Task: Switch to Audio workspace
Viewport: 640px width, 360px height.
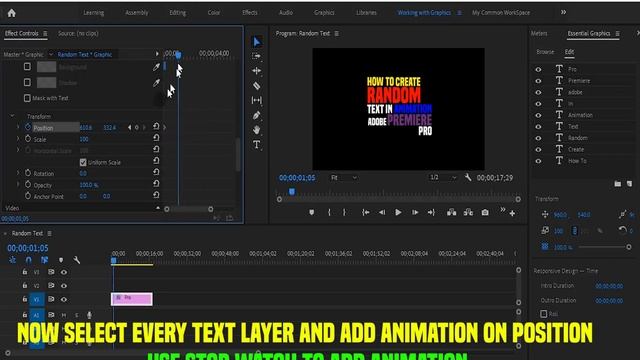Action: pyautogui.click(x=286, y=13)
